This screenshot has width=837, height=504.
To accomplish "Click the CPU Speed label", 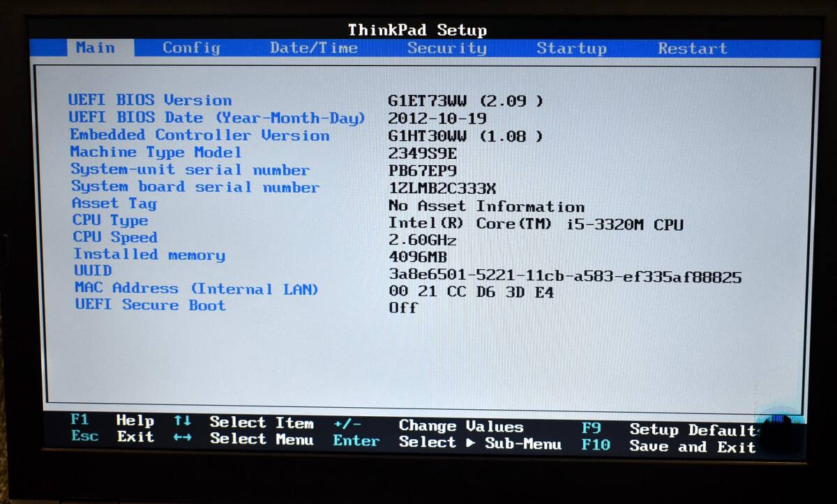I will (115, 238).
